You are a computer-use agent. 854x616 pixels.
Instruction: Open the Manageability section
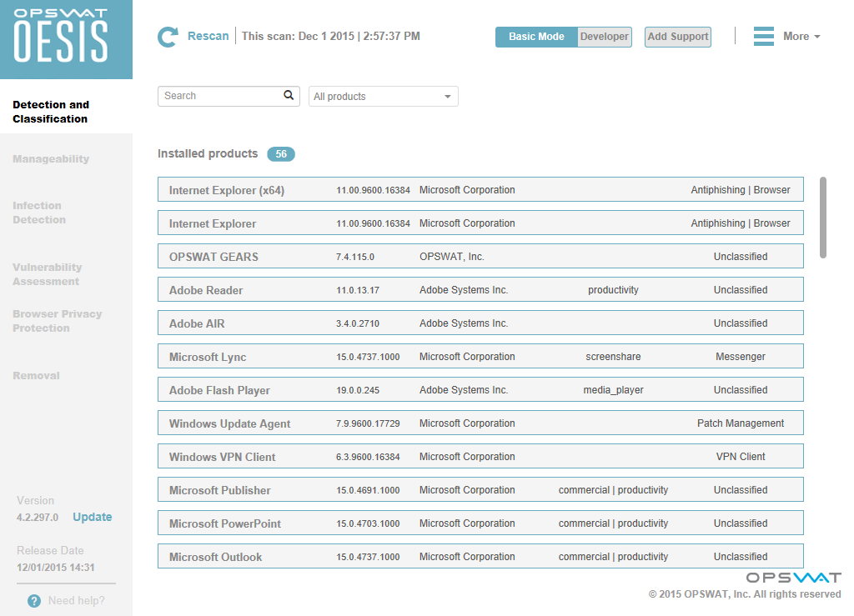pyautogui.click(x=51, y=159)
